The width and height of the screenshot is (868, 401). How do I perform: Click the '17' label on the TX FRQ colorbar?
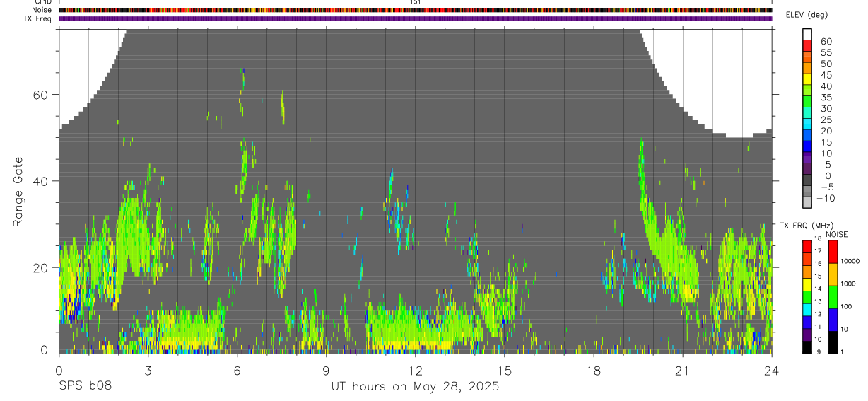click(819, 251)
